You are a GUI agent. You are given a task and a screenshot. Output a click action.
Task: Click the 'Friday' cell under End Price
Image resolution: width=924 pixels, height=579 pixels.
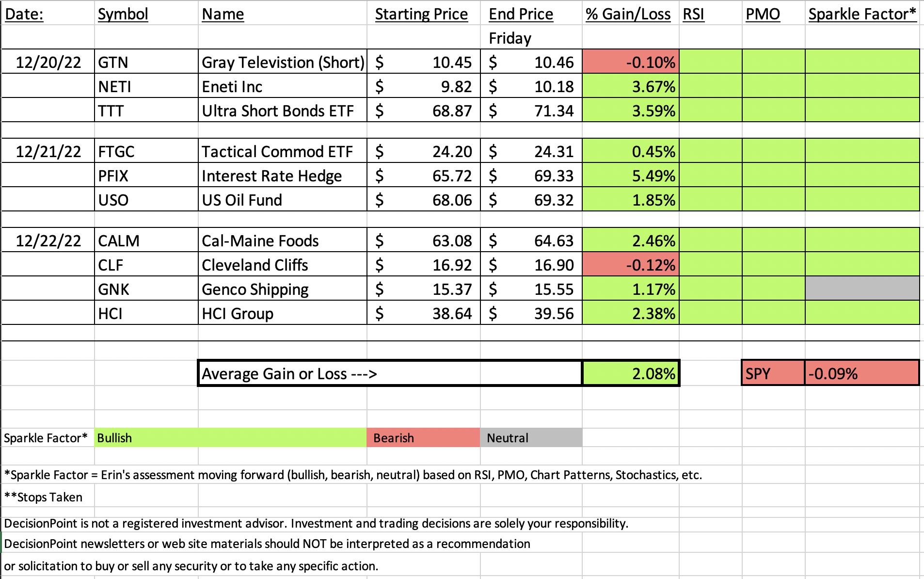(531, 38)
